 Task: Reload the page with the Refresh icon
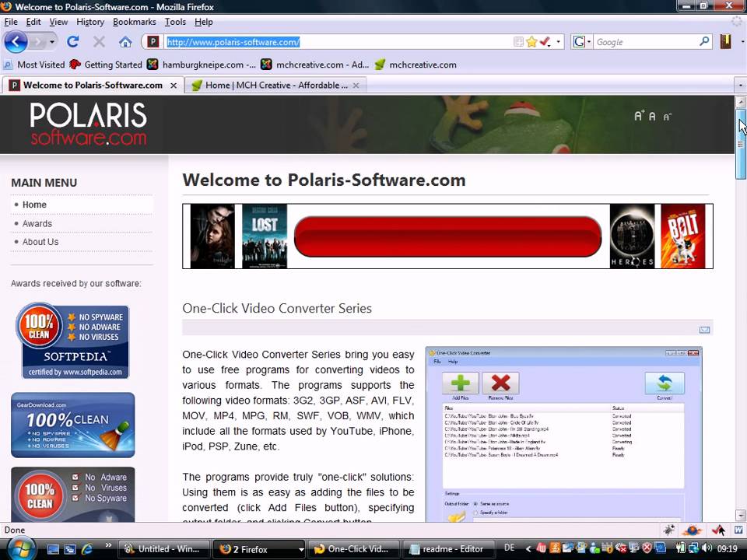coord(72,42)
